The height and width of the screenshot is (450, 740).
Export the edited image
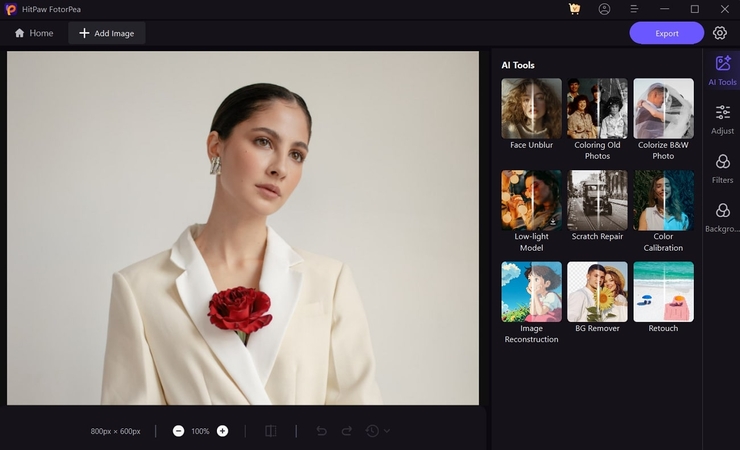[x=666, y=33]
